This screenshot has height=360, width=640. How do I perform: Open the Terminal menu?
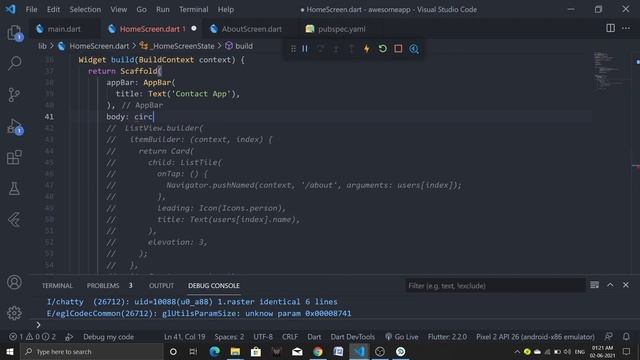pos(193,9)
